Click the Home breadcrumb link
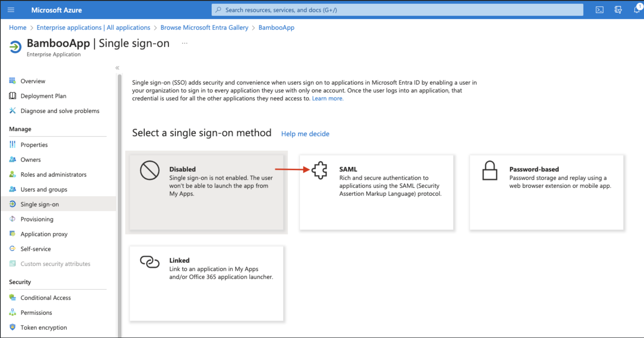 click(17, 27)
